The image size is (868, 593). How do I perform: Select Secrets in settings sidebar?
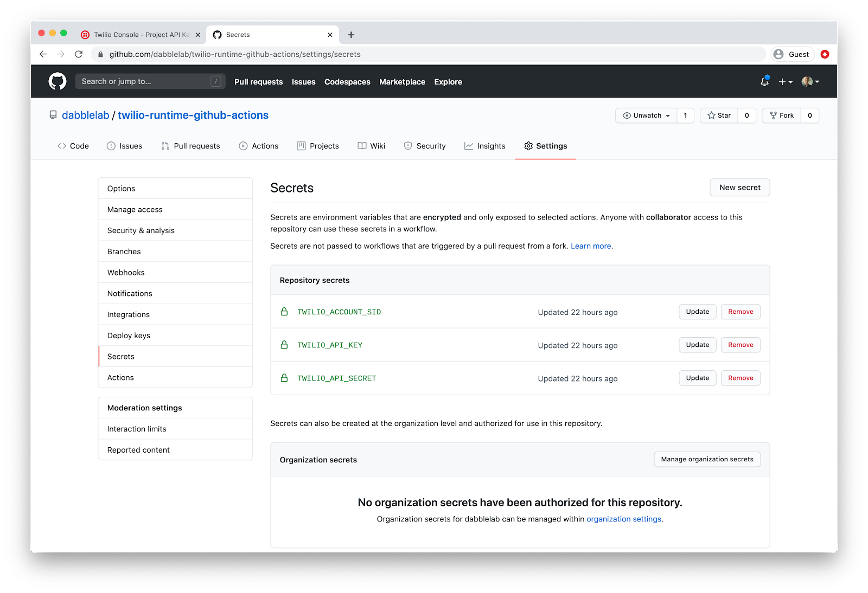coord(175,357)
